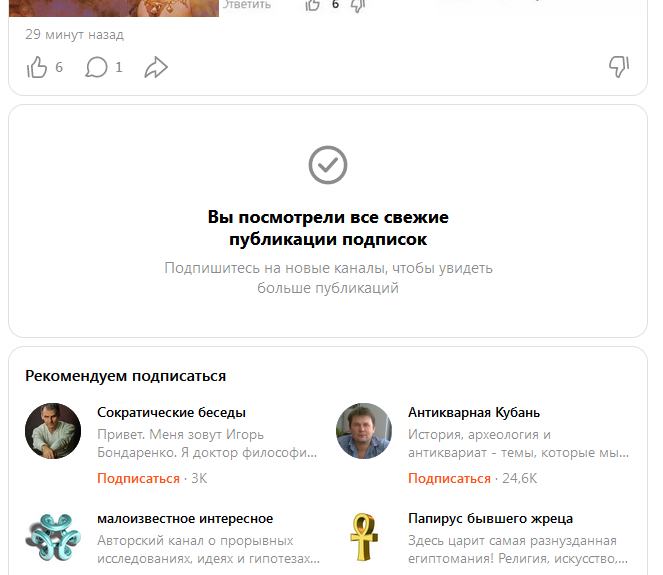
Task: Open the channel Антикварная Кубань
Action: point(474,412)
